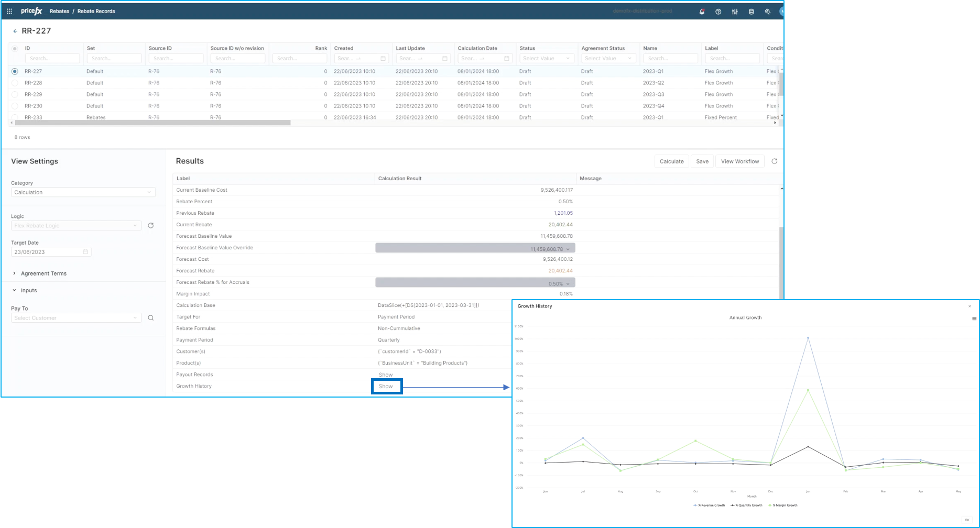Viewport: 980px width, 528px height.
Task: Open the Category dropdown
Action: coord(83,192)
